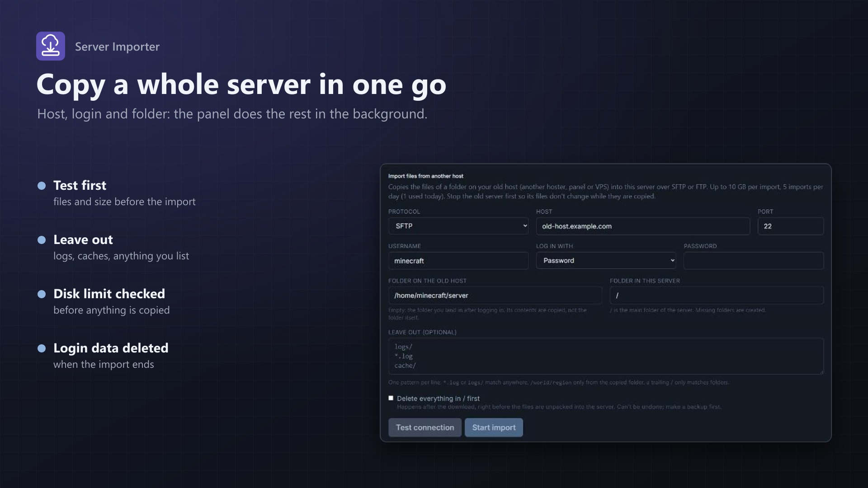Image resolution: width=868 pixels, height=488 pixels.
Task: Click the 'Disk limit checked' heading
Action: point(109,294)
